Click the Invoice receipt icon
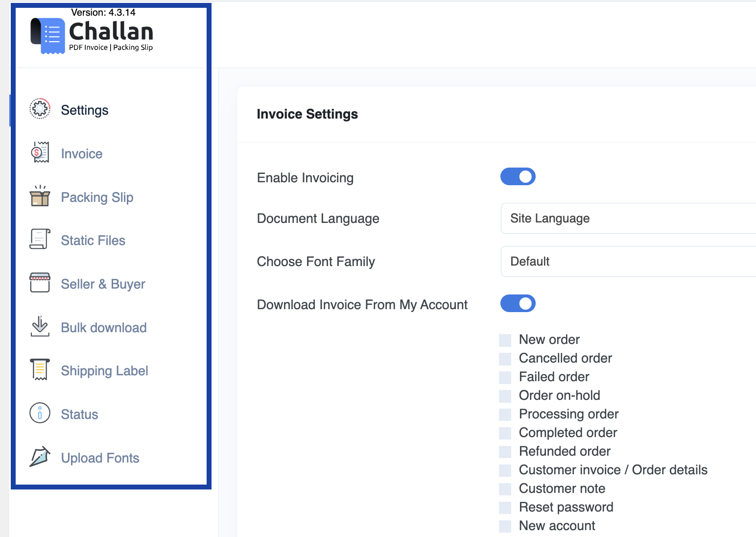 [40, 152]
